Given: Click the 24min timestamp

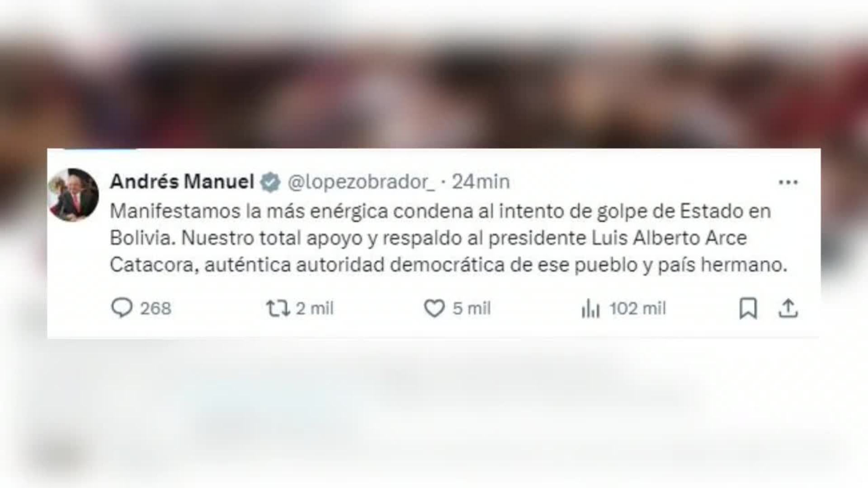Looking at the screenshot, I should tap(481, 182).
